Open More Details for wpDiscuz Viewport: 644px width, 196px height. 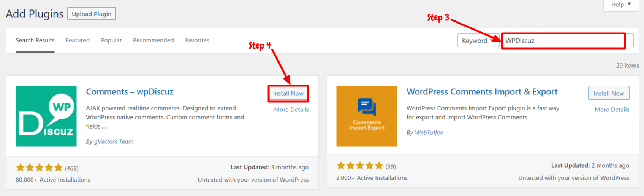pyautogui.click(x=291, y=110)
